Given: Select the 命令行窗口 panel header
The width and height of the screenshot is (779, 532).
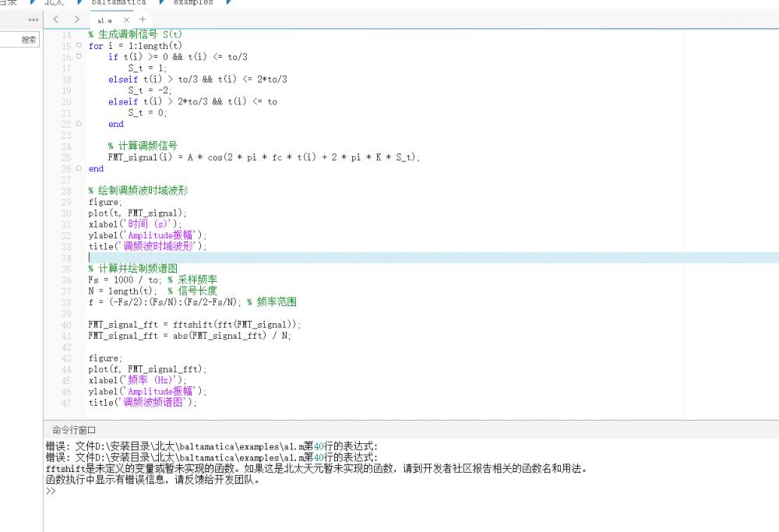Looking at the screenshot, I should click(74, 429).
